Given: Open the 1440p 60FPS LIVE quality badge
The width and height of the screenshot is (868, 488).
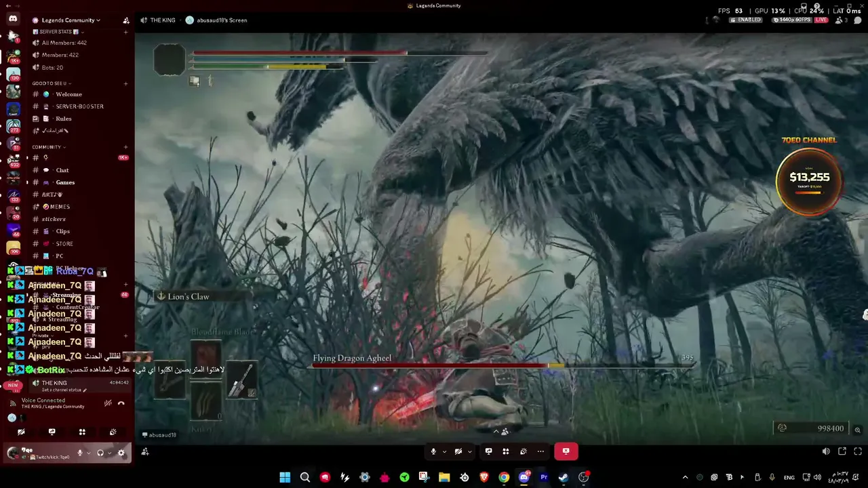Looking at the screenshot, I should click(x=800, y=20).
